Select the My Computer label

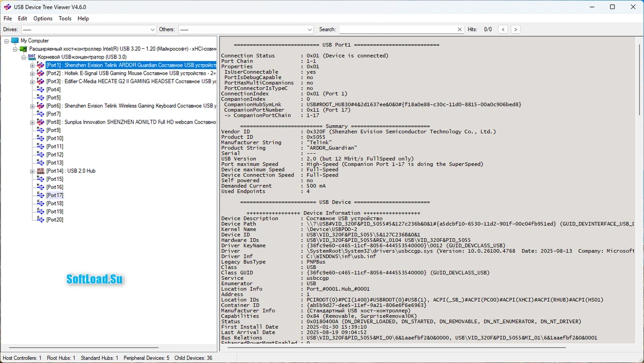(x=35, y=41)
